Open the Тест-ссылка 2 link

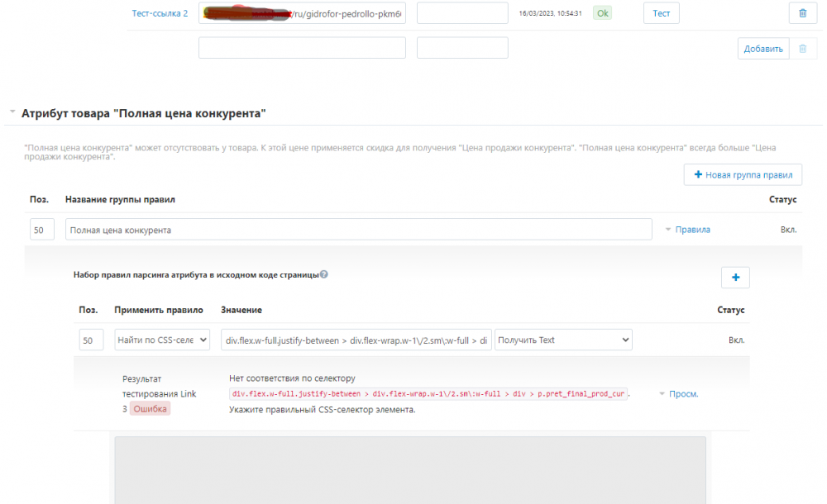(x=160, y=13)
